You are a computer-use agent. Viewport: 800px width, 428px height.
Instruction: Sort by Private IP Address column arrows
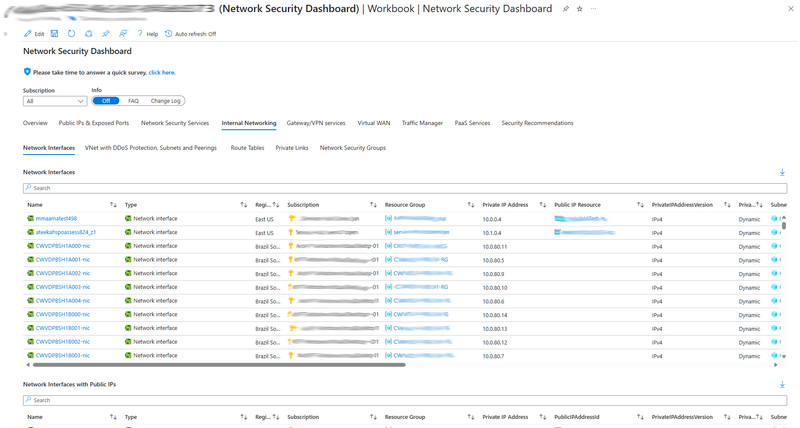click(x=543, y=205)
